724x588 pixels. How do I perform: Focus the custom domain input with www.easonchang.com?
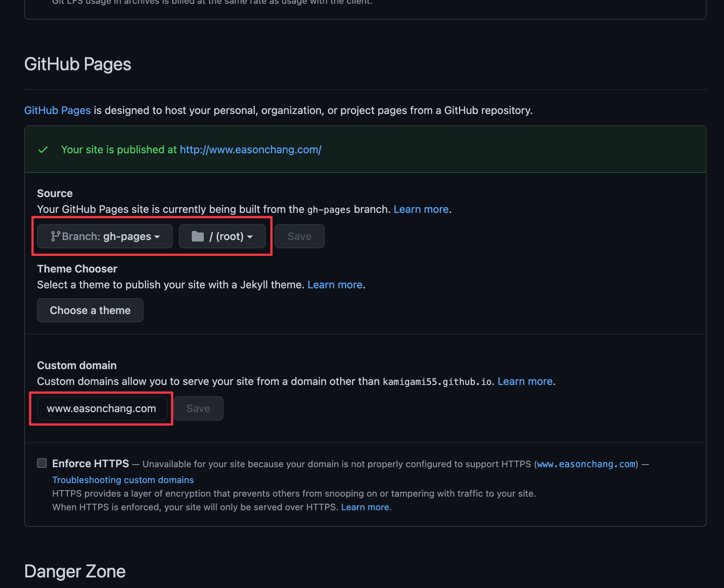point(102,408)
